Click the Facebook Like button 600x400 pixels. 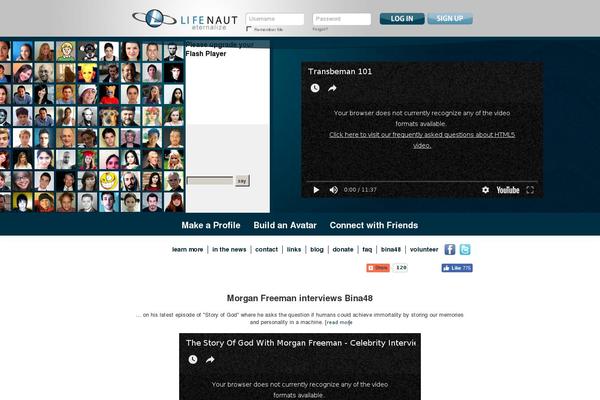[x=457, y=268]
